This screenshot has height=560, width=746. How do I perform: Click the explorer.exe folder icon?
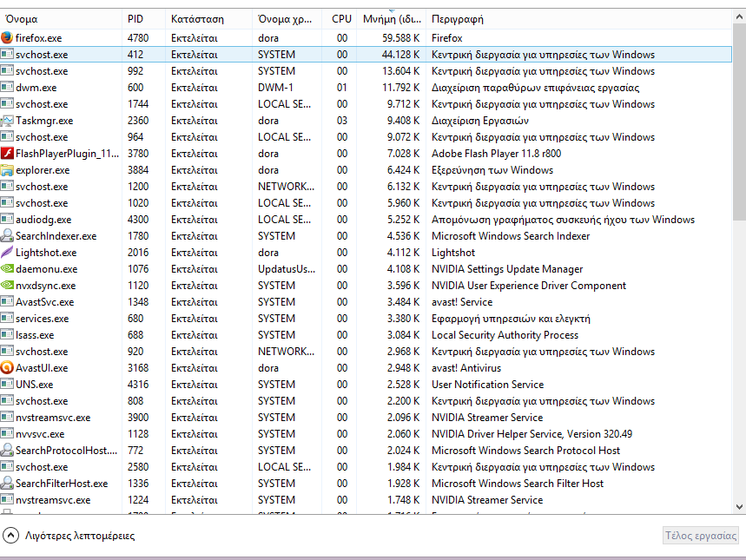(x=7, y=170)
